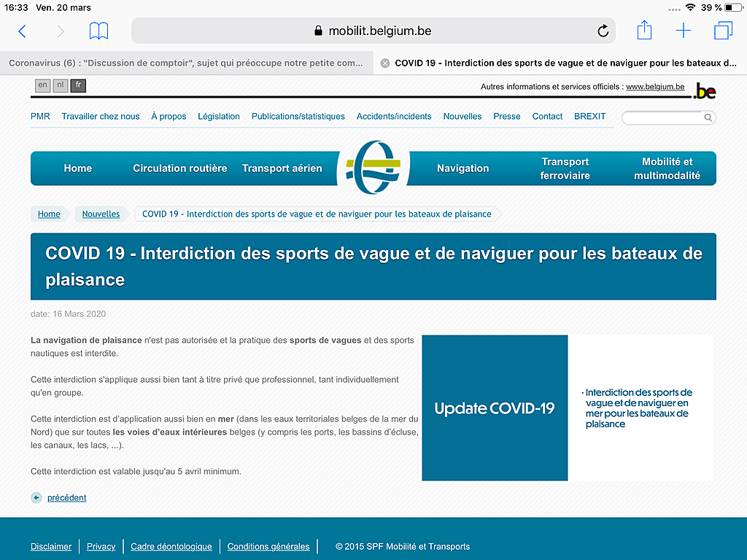Click the Update COVID-19 image

coord(568,408)
